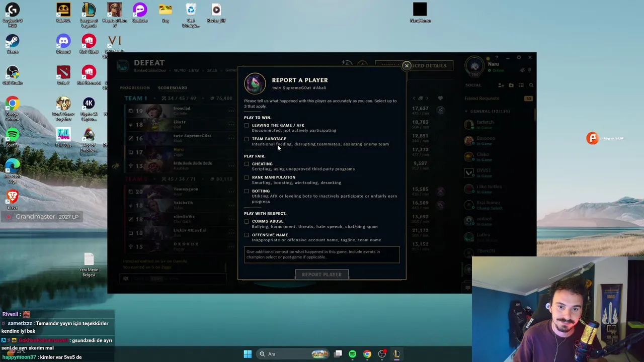Tick the Rank Manipulation checkbox
The height and width of the screenshot is (362, 644).
(247, 177)
